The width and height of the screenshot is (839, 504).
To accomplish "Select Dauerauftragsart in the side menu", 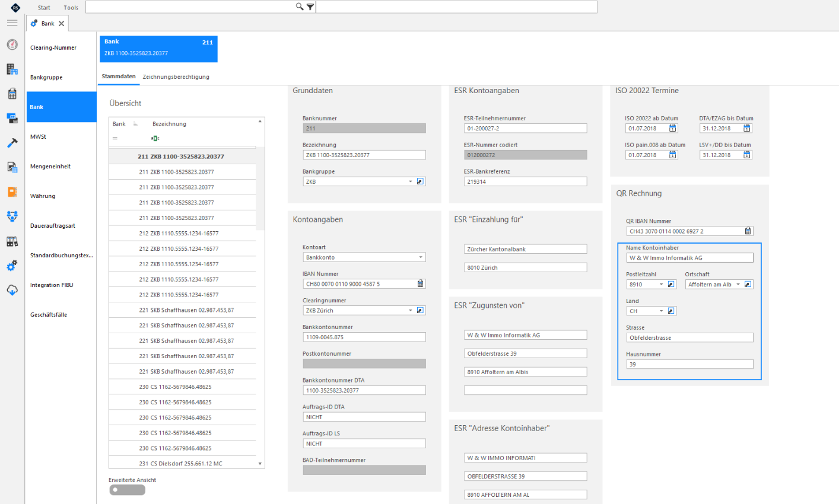I will tap(61, 225).
